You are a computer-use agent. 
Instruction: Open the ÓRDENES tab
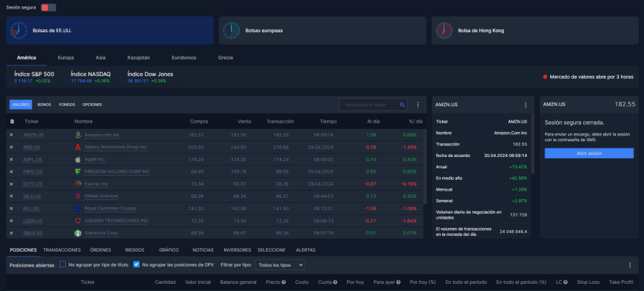click(101, 250)
